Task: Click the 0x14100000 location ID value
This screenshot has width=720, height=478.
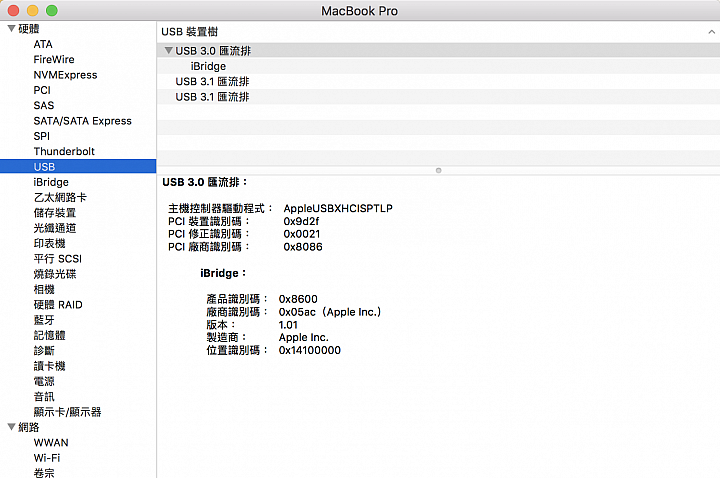Action: point(309,350)
